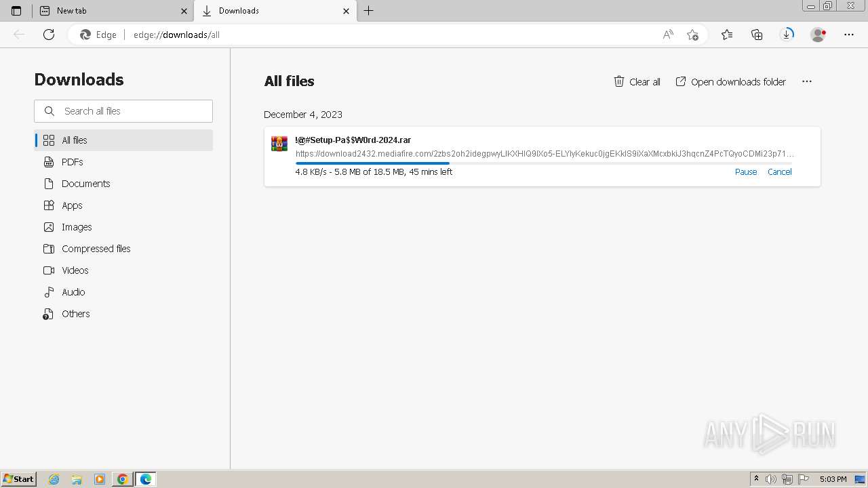Click Microsoft Edge taskbar icon
The width and height of the screenshot is (868, 488).
pyautogui.click(x=146, y=479)
